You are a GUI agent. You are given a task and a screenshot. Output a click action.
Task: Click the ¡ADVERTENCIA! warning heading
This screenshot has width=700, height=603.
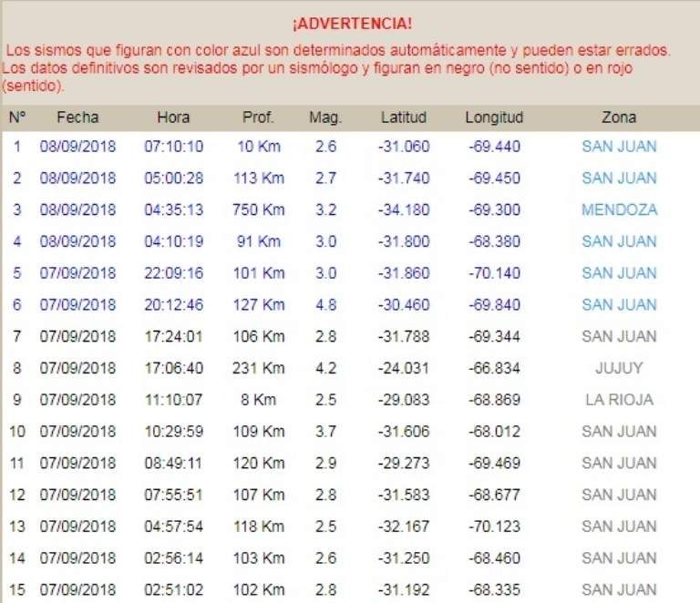pos(352,23)
